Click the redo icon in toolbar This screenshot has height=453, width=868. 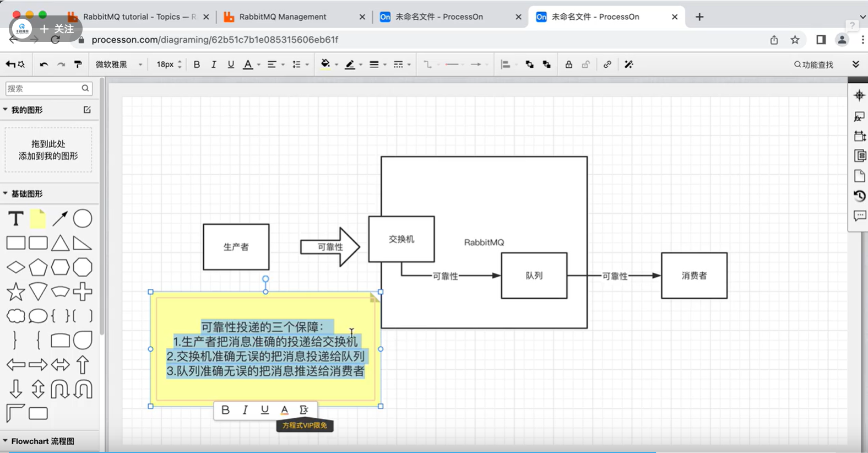point(61,64)
